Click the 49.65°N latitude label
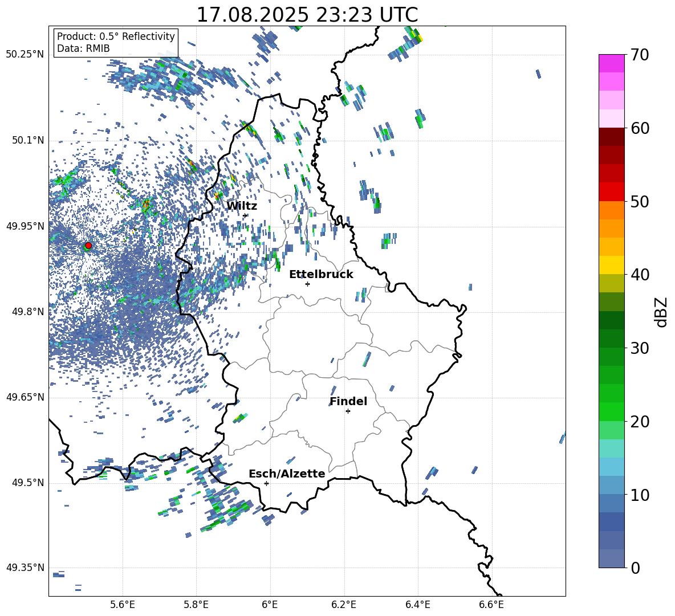Viewport: 675px width, 616px height. tap(25, 397)
